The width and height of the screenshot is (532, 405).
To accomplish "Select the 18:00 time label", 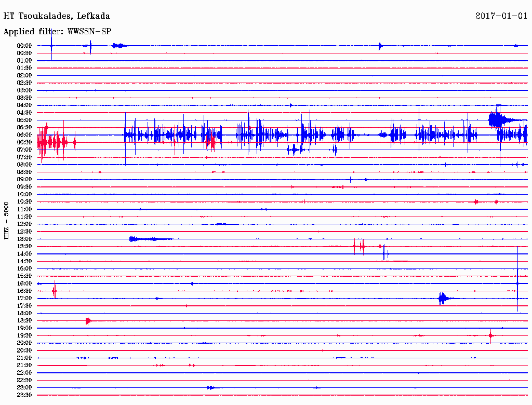I will pyautogui.click(x=24, y=314).
